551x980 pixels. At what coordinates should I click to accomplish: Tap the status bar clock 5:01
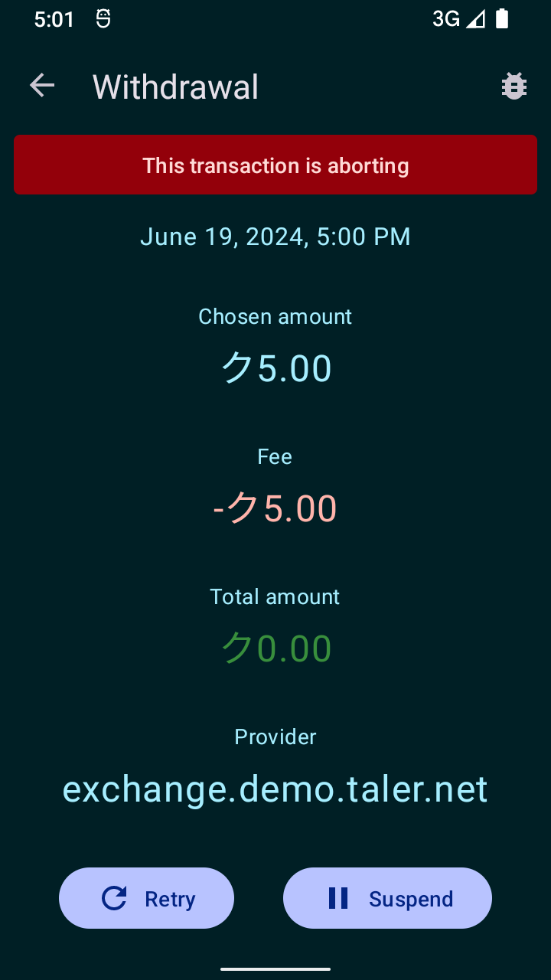pyautogui.click(x=54, y=19)
